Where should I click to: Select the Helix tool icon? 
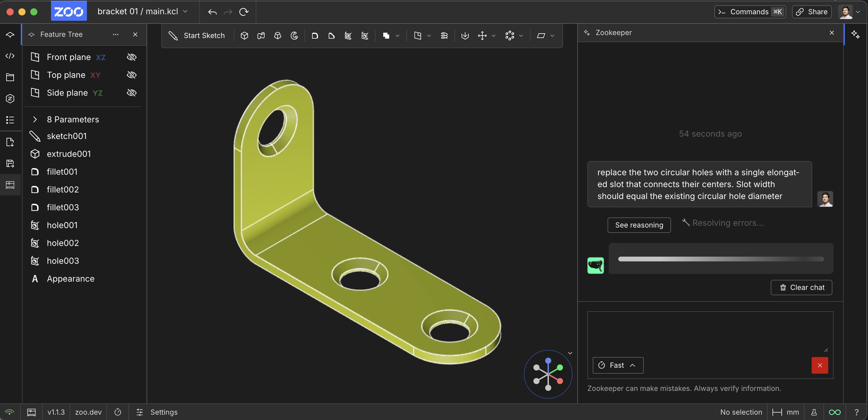tap(444, 36)
